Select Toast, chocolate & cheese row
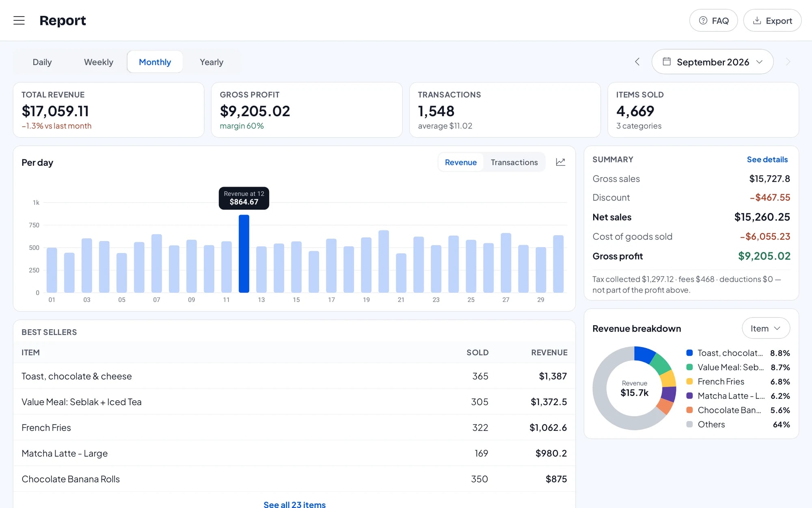812x508 pixels. coord(294,376)
